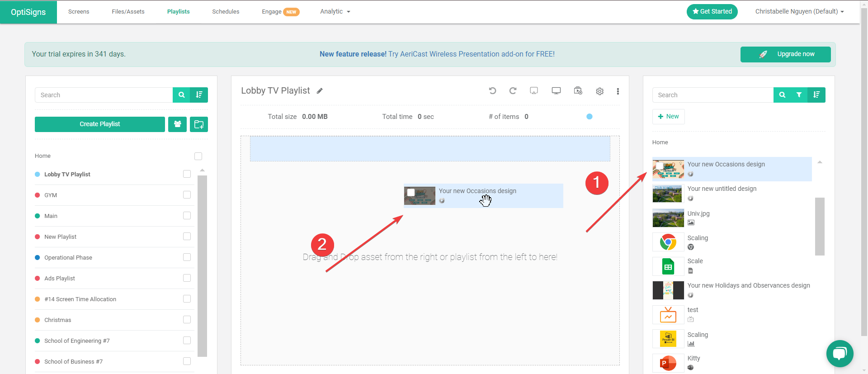Click the assets search magnifier button
Image resolution: width=868 pixels, height=374 pixels.
[782, 95]
